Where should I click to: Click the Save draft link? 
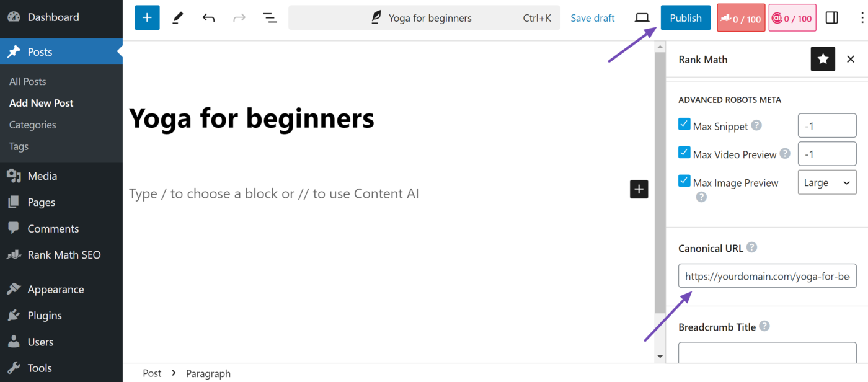coord(593,18)
